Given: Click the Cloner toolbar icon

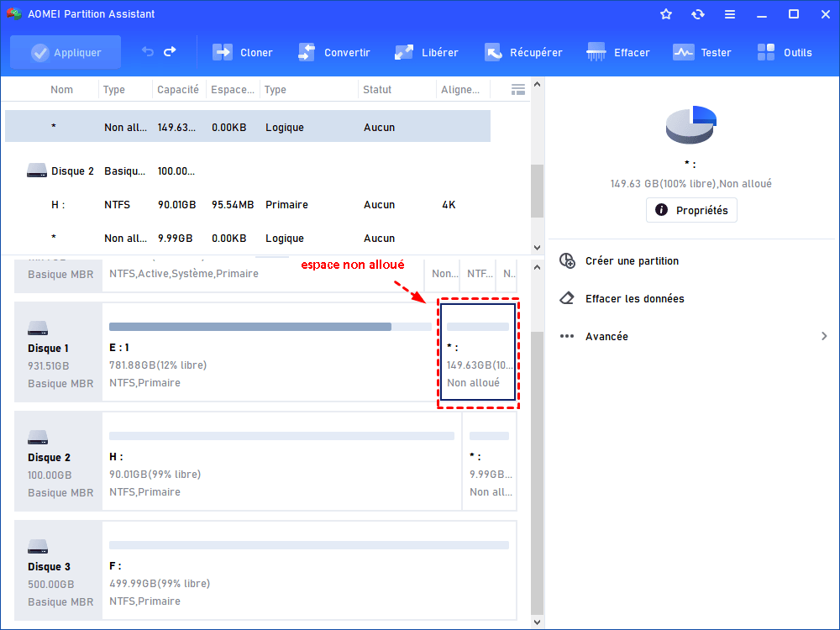Looking at the screenshot, I should [223, 52].
